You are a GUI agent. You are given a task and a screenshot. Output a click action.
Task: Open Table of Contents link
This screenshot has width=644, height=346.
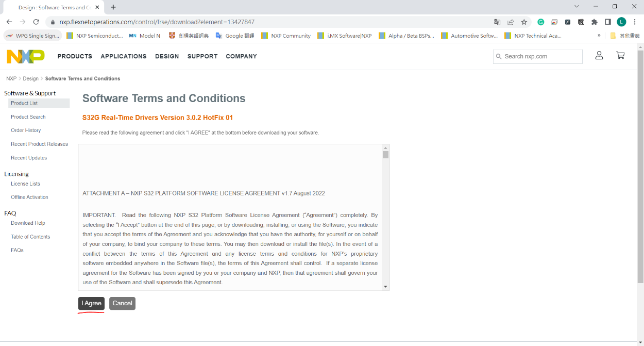(30, 237)
